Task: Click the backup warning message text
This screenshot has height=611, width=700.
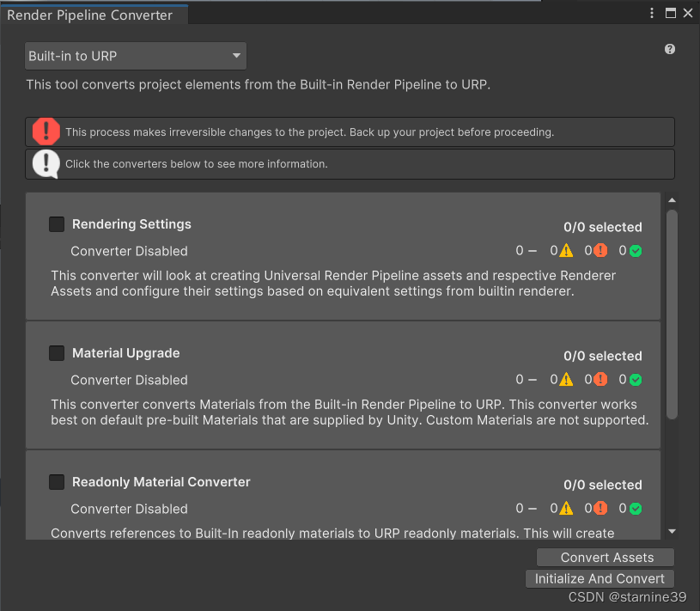Action: tap(309, 132)
